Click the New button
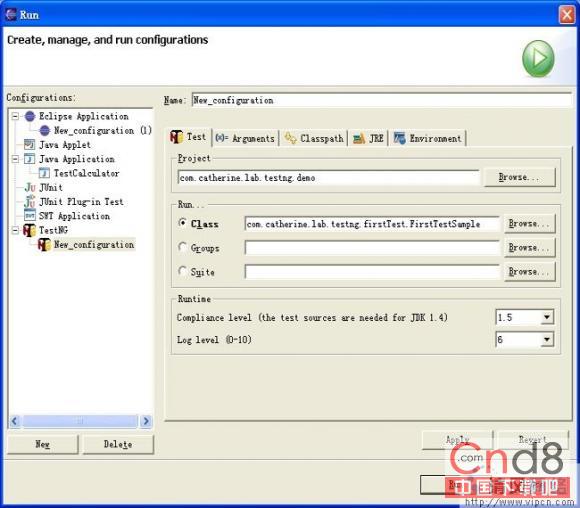This screenshot has height=508, width=580. click(43, 444)
